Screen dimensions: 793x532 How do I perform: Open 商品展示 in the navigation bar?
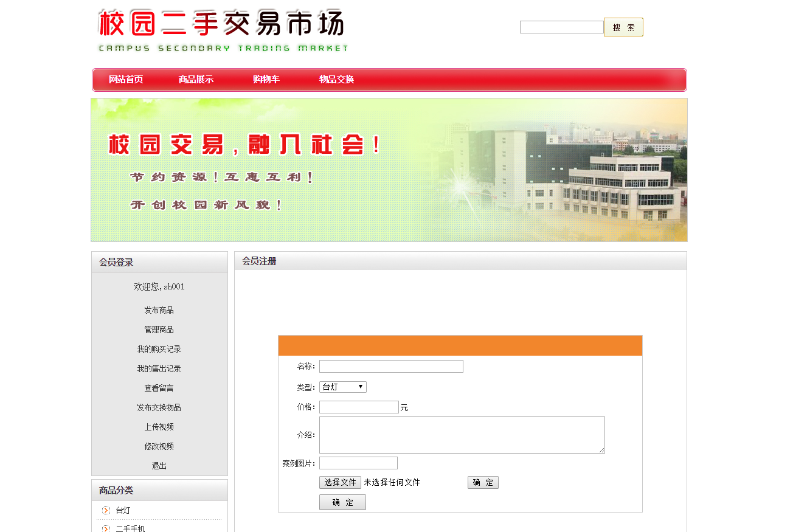(x=196, y=80)
